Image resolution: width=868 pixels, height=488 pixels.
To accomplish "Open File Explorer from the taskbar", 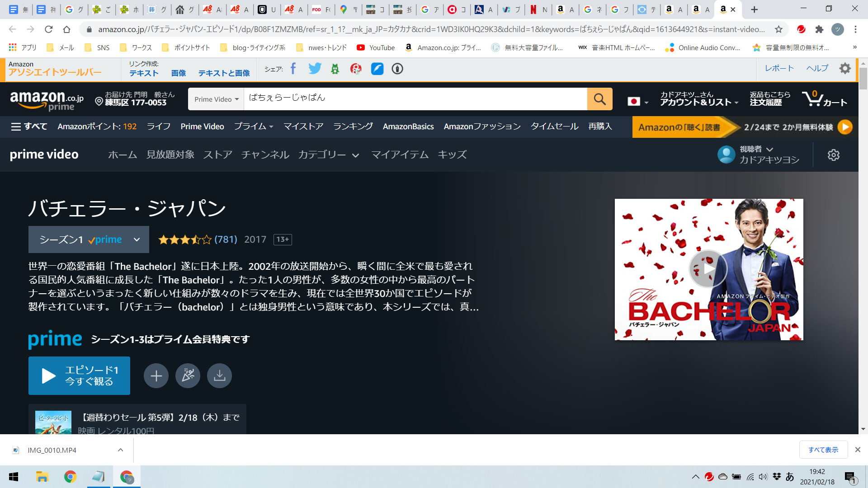I will [x=42, y=477].
